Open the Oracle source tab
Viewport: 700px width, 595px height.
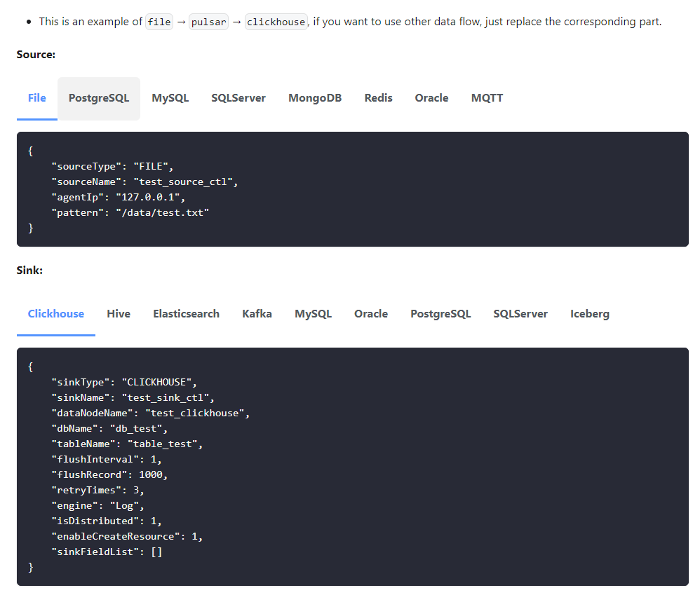pyautogui.click(x=431, y=98)
